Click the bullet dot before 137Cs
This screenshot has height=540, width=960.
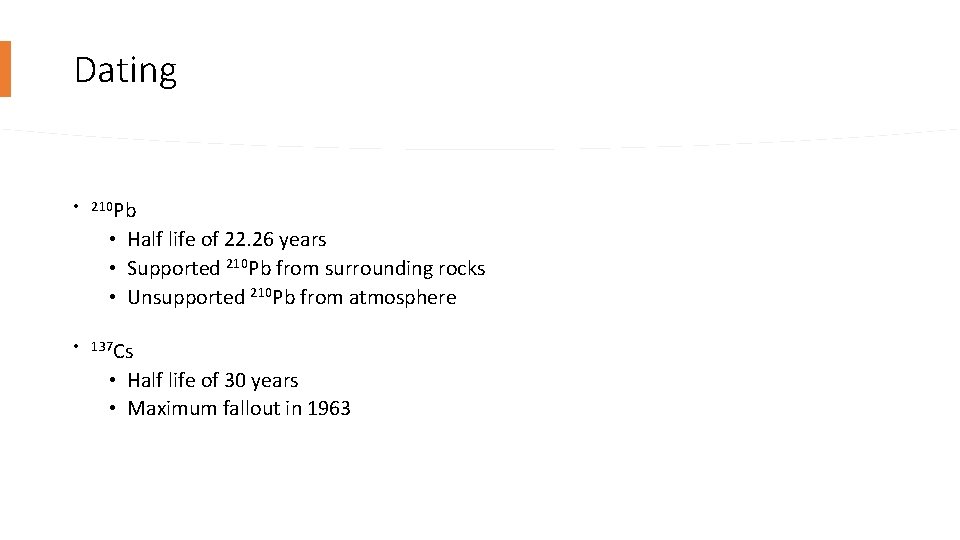pyautogui.click(x=76, y=347)
